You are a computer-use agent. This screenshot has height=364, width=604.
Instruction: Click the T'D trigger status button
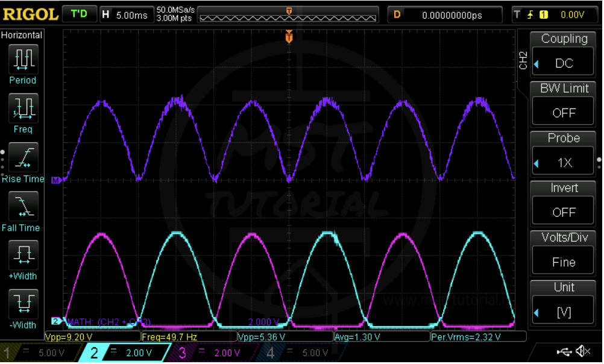(79, 14)
